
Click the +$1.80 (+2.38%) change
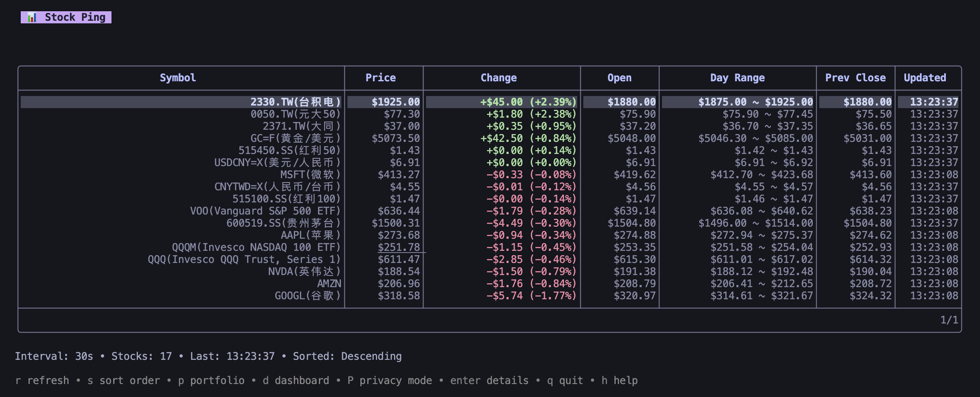pos(531,114)
